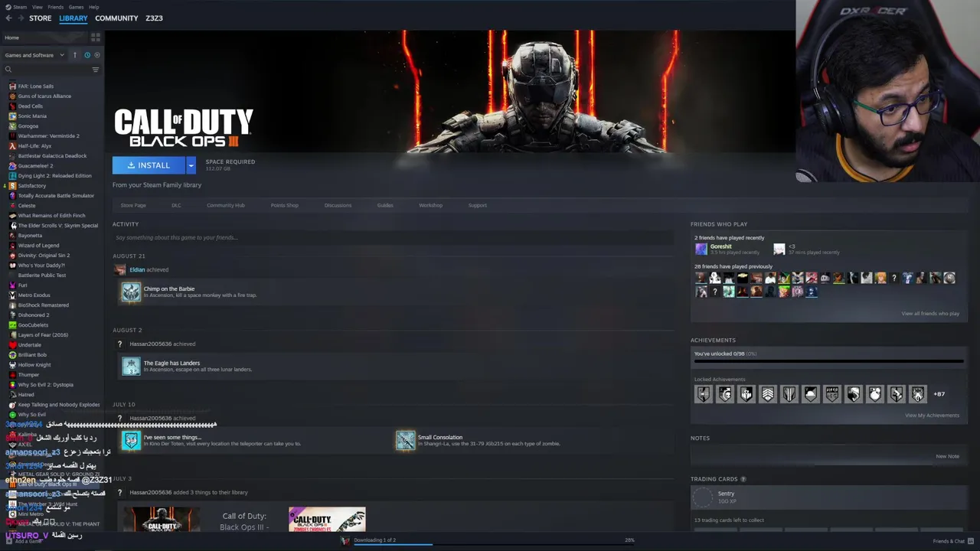This screenshot has width=980, height=551.
Task: Open the collections grid view icon
Action: (96, 37)
